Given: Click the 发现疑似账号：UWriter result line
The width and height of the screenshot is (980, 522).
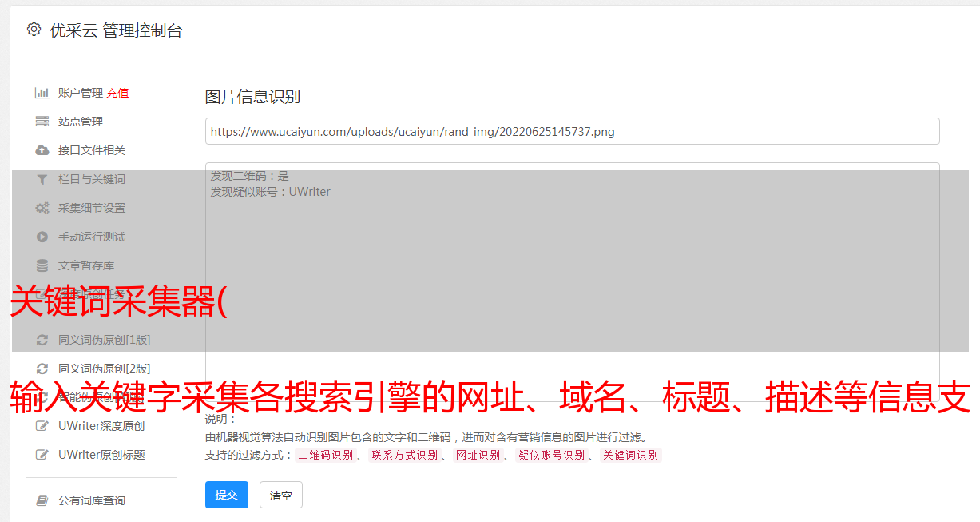Looking at the screenshot, I should [x=270, y=192].
